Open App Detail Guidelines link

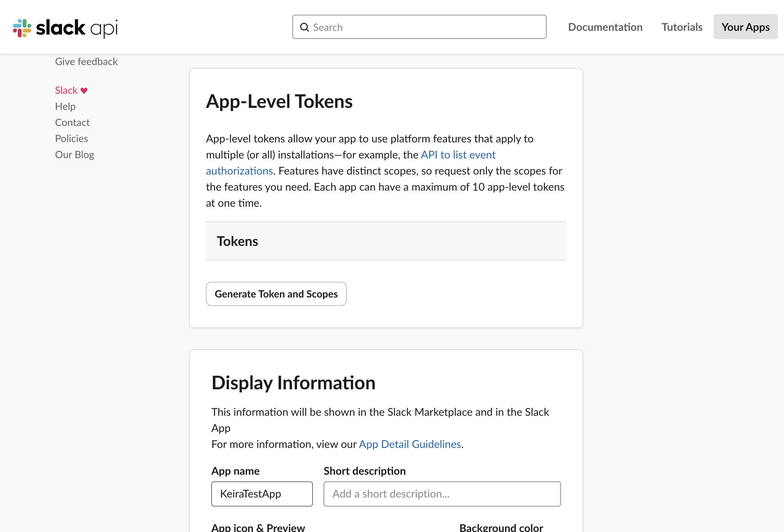(409, 444)
